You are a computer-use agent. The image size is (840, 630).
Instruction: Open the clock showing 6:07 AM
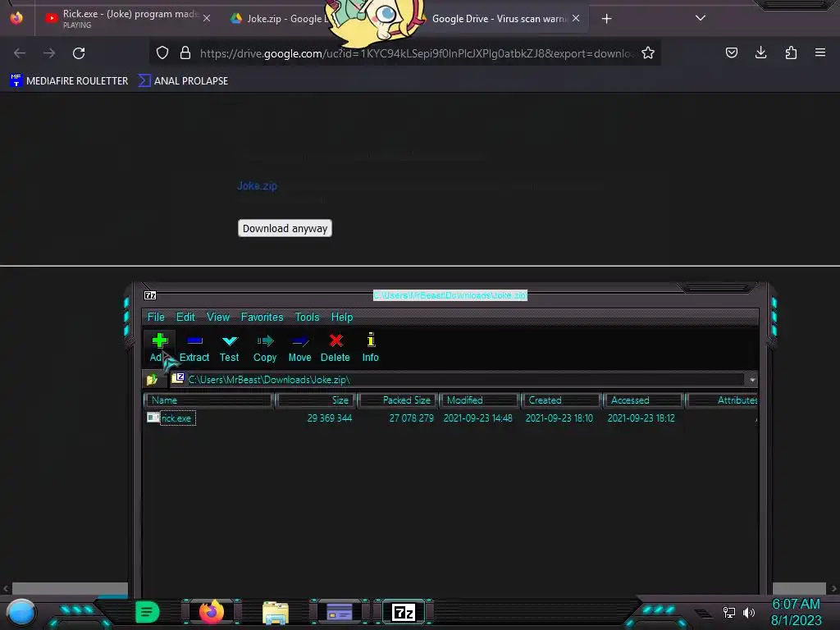796,612
